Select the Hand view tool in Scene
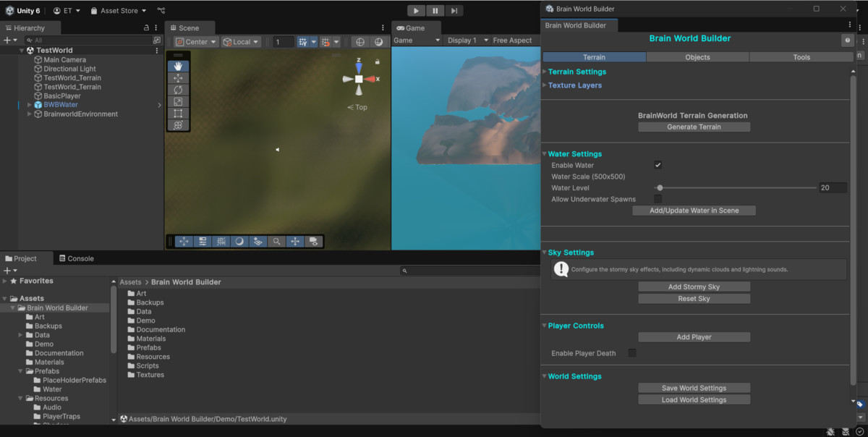 pos(178,66)
